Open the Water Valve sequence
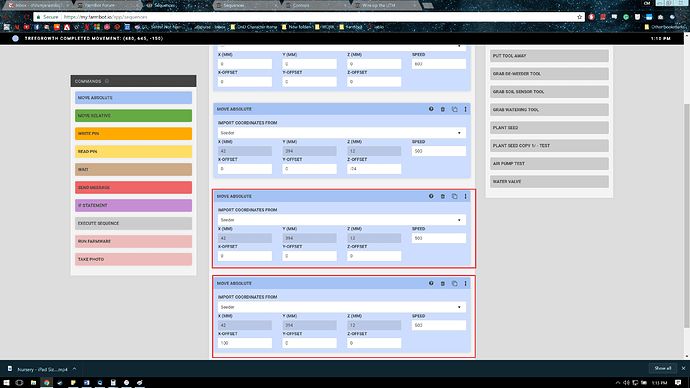Image resolution: width=690 pixels, height=388 pixels. 549,182
